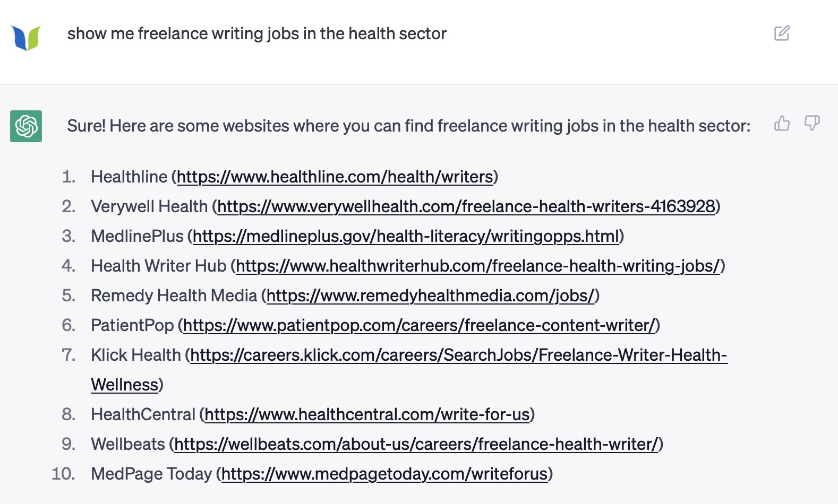
Task: Click the ChatGPT logo avatar
Action: pyautogui.click(x=26, y=126)
